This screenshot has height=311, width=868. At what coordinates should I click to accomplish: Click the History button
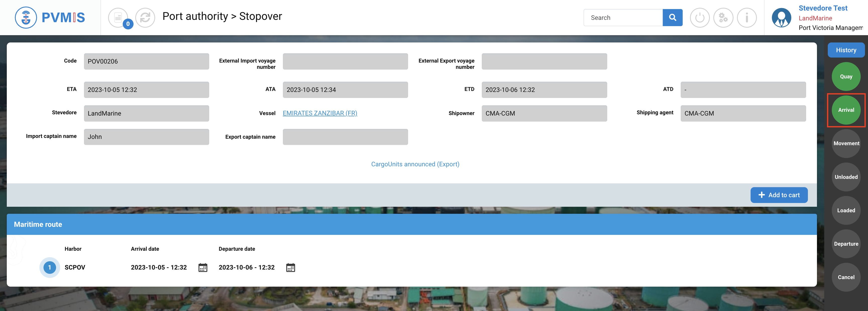pos(846,50)
